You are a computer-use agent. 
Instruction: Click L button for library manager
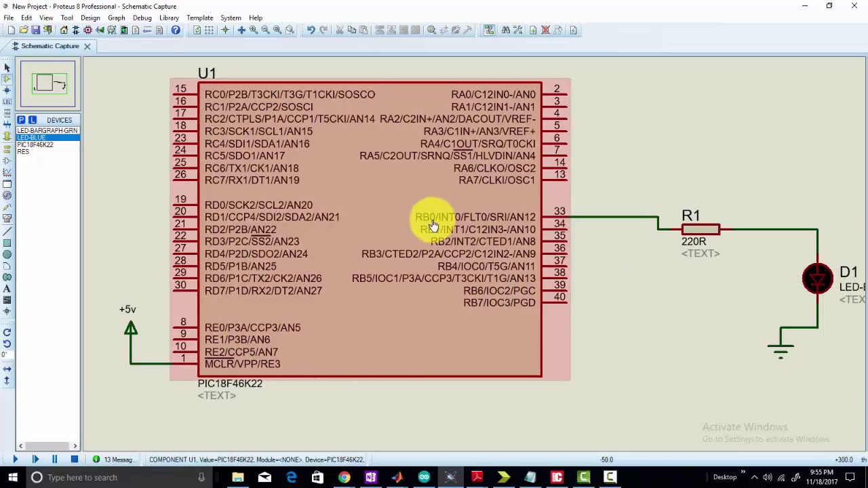32,120
